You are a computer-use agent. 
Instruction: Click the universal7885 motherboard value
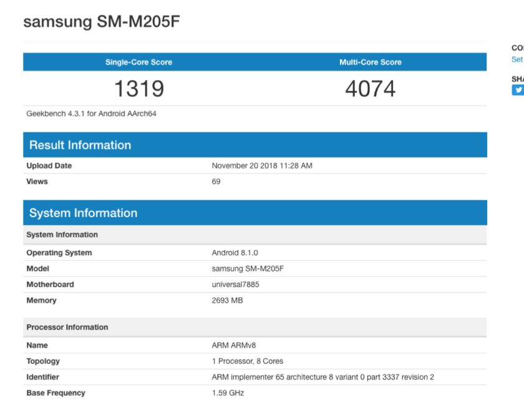click(x=235, y=285)
